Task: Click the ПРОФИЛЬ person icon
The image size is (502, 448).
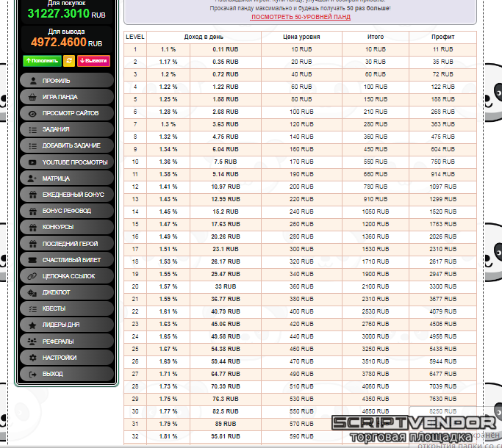Action: coord(32,81)
